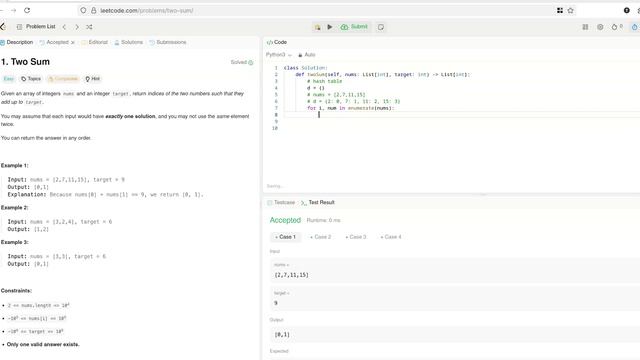Image resolution: width=640 pixels, height=360 pixels.
Task: Close the Accepted tab
Action: click(x=73, y=42)
